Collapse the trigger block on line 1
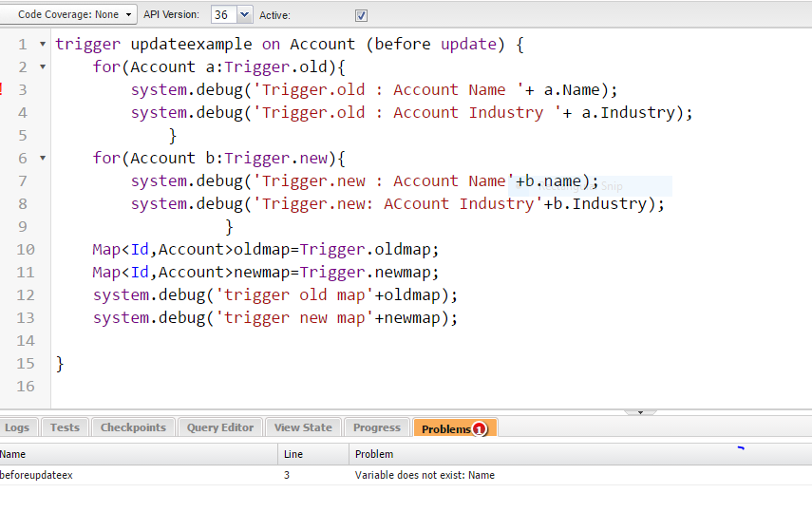Image resolution: width=812 pixels, height=531 pixels. pos(43,45)
